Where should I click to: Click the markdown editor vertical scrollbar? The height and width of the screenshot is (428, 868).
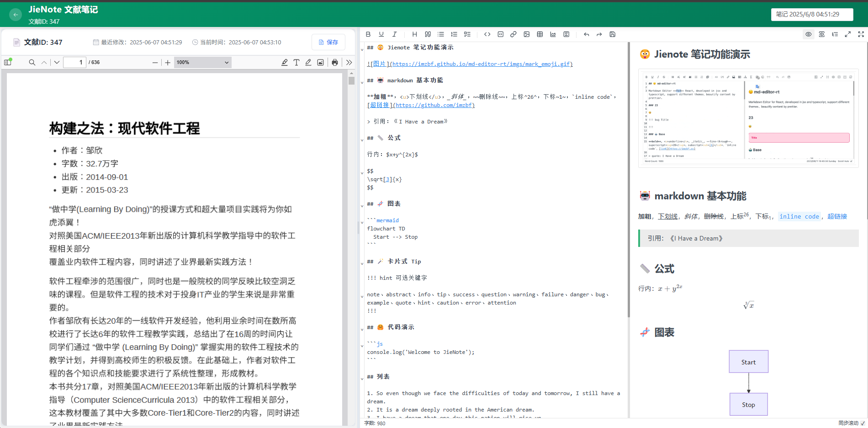pos(629,180)
